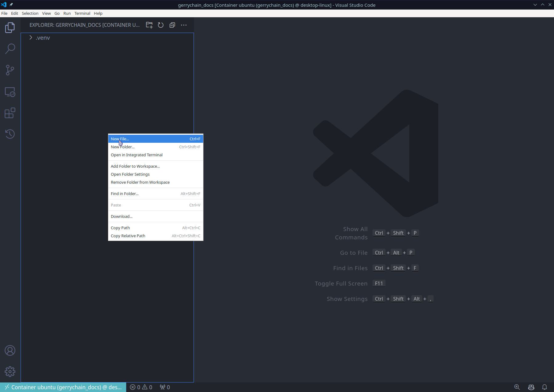Image resolution: width=554 pixels, height=392 pixels.
Task: Click the new folder icon in Explorer header
Action: point(149,25)
